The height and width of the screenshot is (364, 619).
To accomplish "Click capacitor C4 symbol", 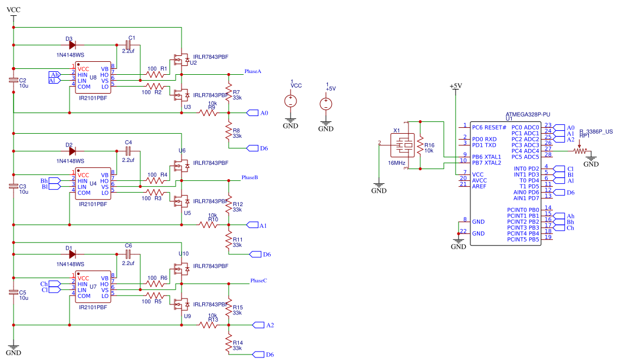I will tap(129, 151).
